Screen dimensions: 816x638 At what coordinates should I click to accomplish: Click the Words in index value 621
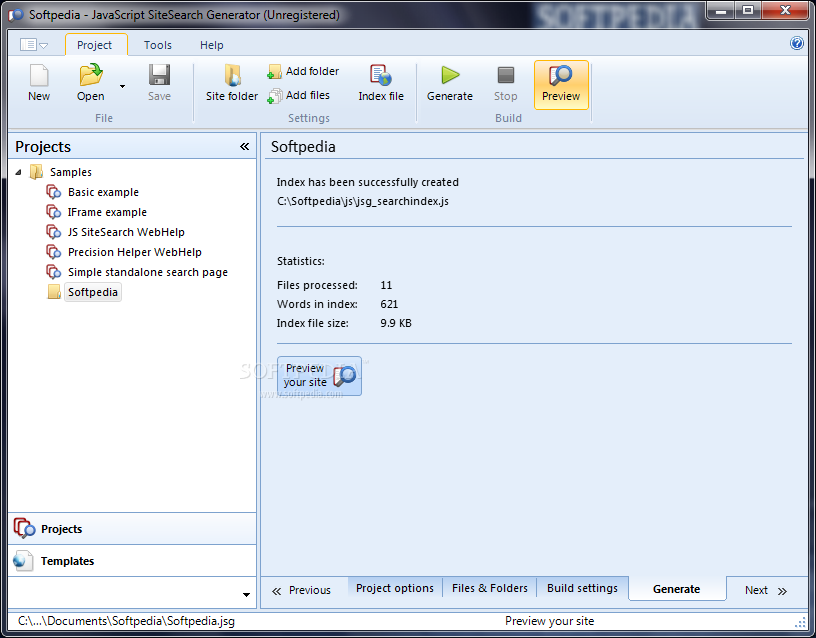click(389, 304)
